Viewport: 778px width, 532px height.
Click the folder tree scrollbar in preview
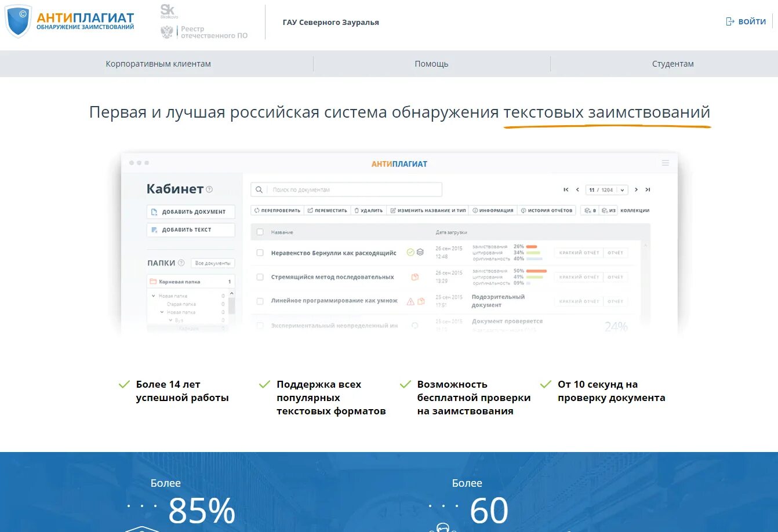coord(231,303)
